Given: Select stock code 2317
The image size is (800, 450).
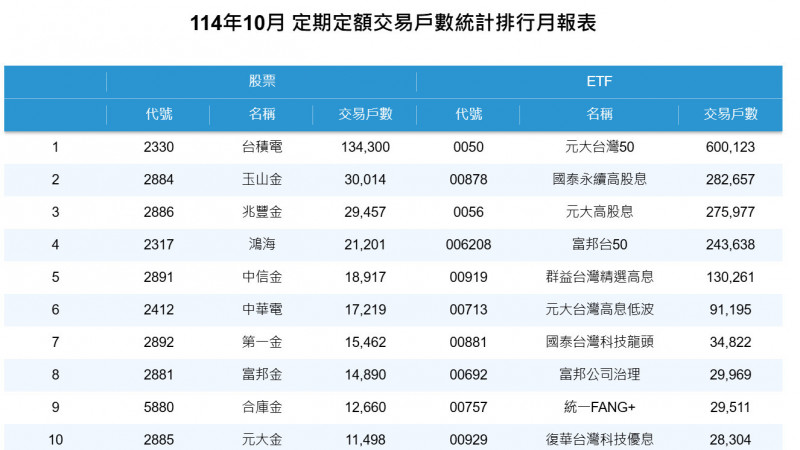Looking at the screenshot, I should [159, 245].
